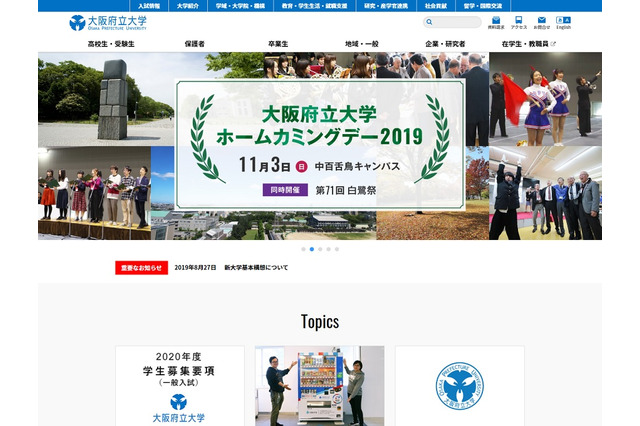Click the date 2019年8月27日
640x426 pixels.
pos(195,268)
